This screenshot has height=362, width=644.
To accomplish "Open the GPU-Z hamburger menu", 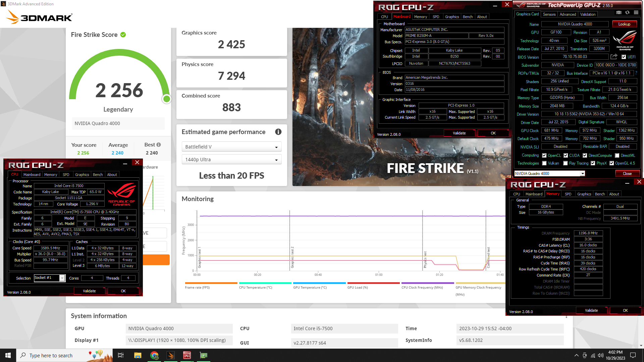I will [x=636, y=13].
